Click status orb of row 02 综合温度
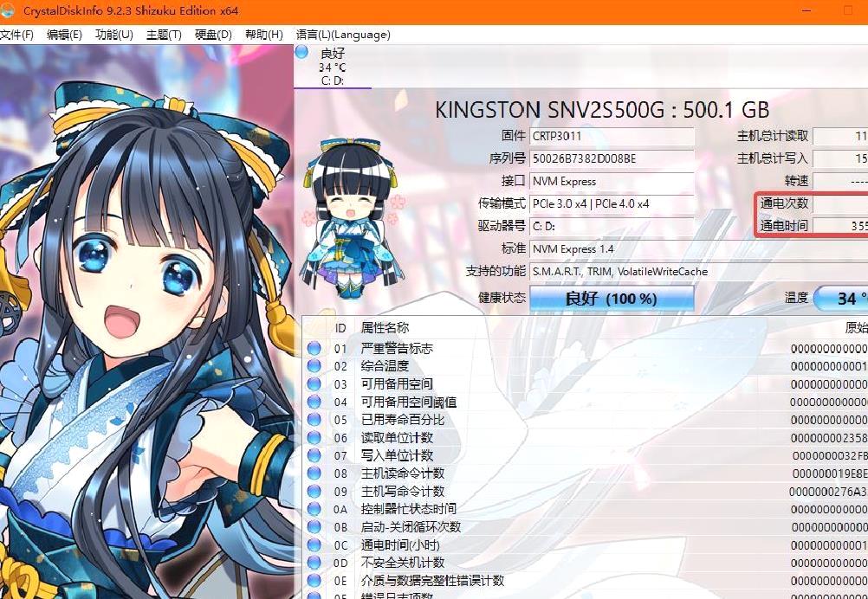This screenshot has width=868, height=599. click(x=314, y=366)
